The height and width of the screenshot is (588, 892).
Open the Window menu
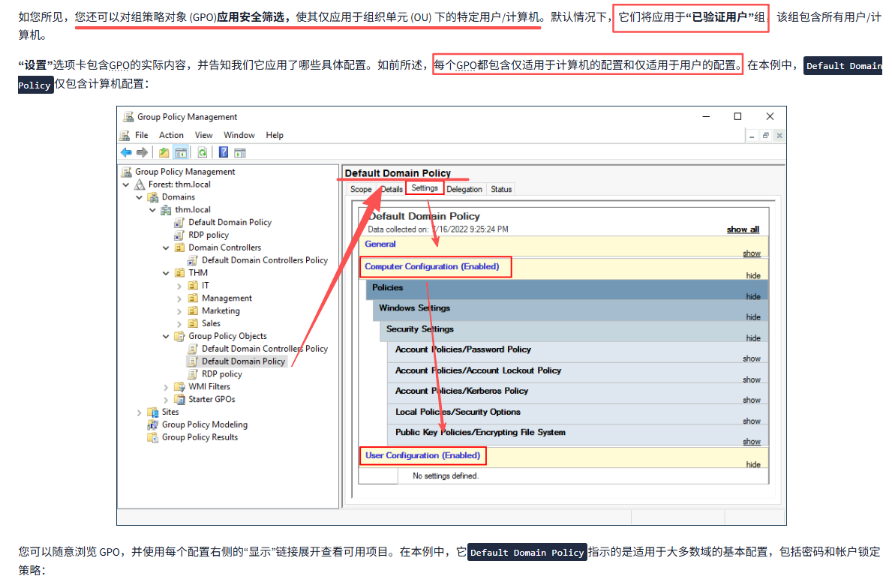tap(239, 135)
